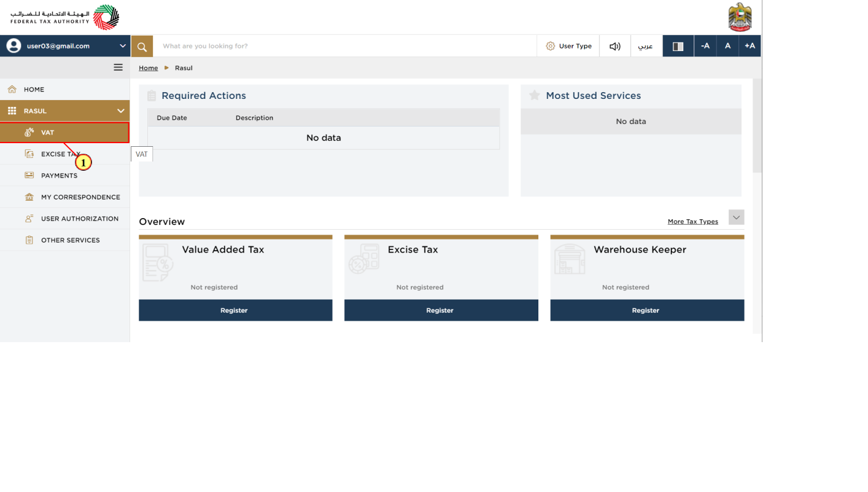Image resolution: width=868 pixels, height=492 pixels.
Task: Register for Warehouse Keeper
Action: [x=647, y=310]
